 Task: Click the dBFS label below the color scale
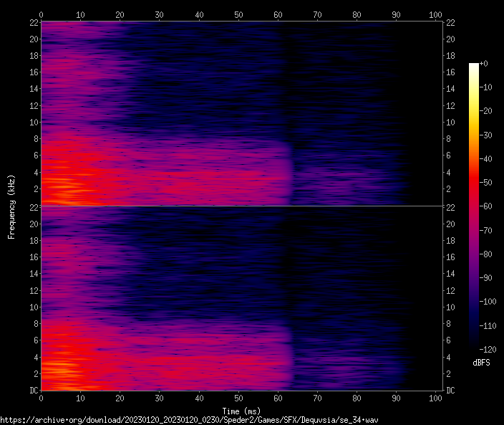(x=481, y=363)
